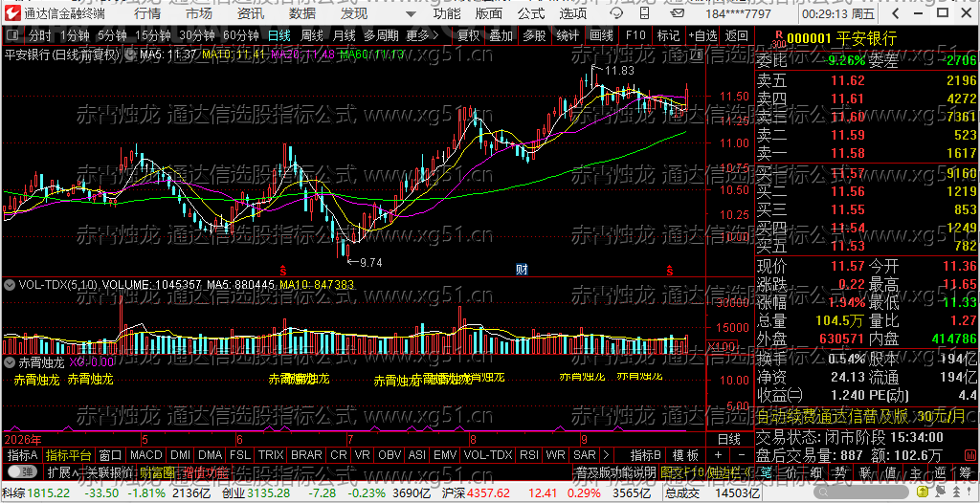Click the 筹 chip-distribution tab

(x=965, y=473)
